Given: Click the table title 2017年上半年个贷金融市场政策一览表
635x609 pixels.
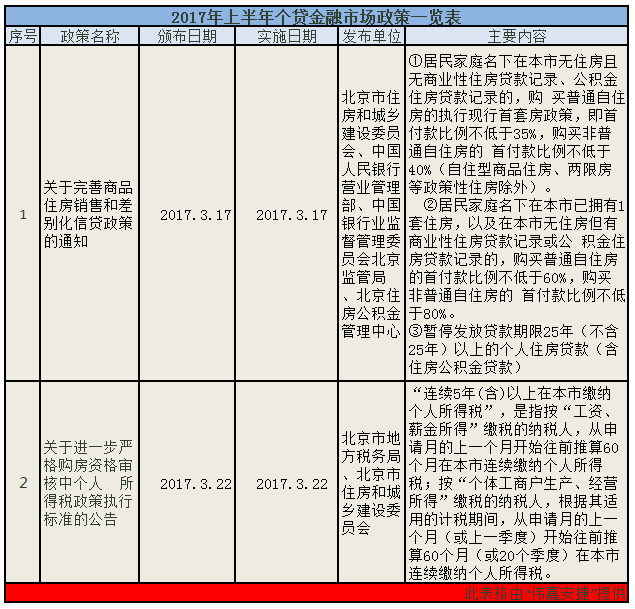Looking at the screenshot, I should [317, 17].
